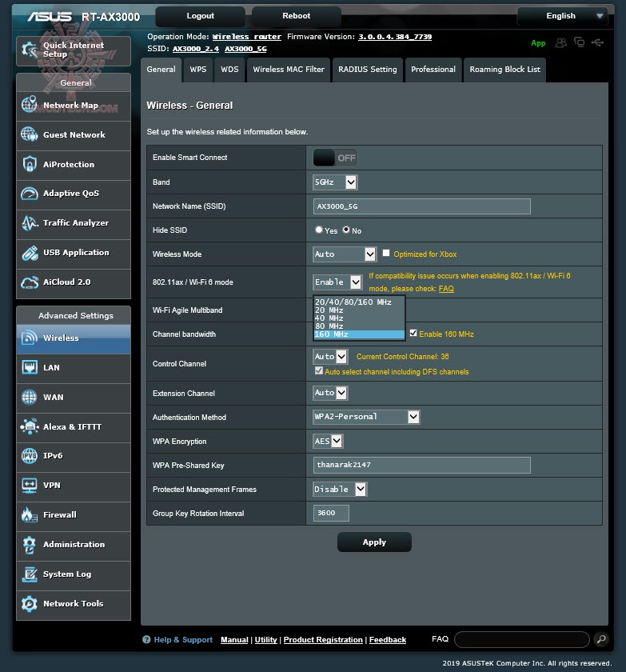This screenshot has width=626, height=672.
Task: Click the Administration gear icon
Action: 30,544
